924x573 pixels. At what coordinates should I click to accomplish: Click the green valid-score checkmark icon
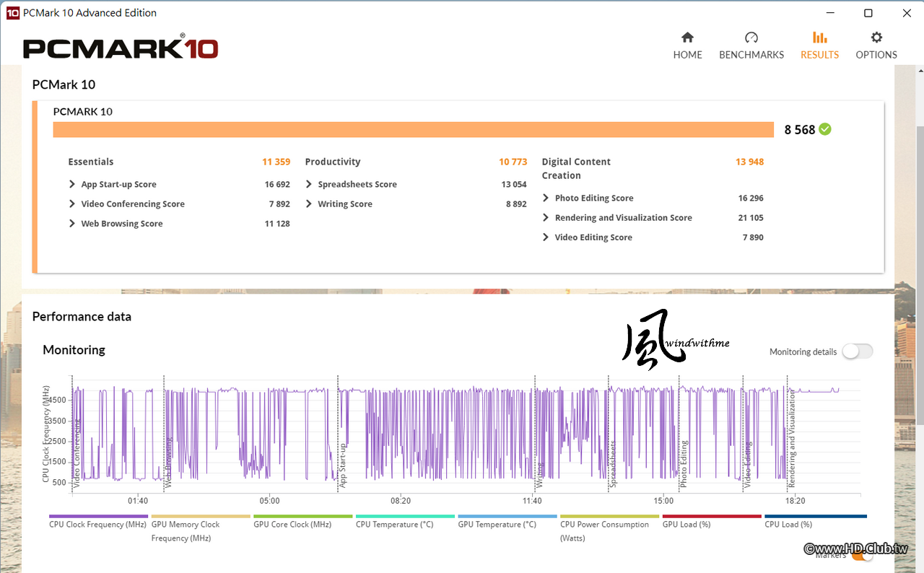825,129
